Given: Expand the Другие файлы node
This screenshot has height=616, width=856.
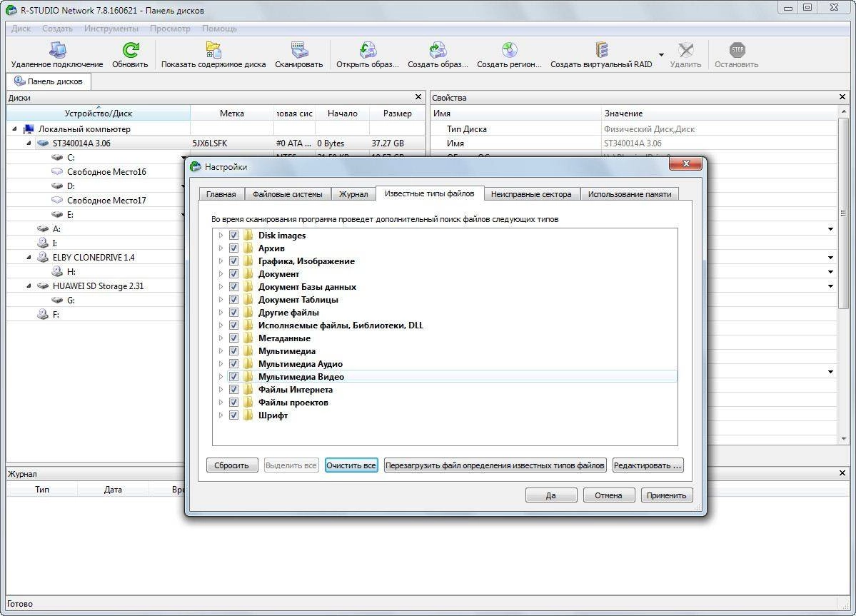Looking at the screenshot, I should [x=221, y=313].
